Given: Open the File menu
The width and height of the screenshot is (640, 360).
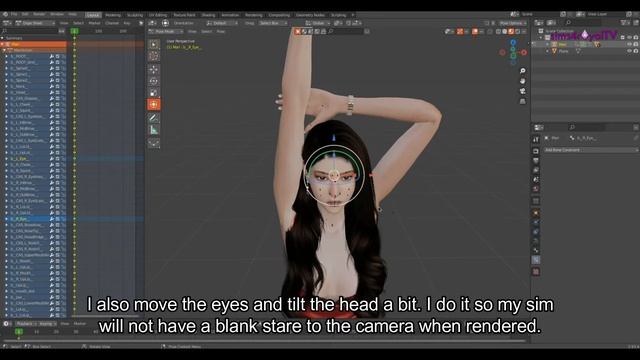Looking at the screenshot, I should click(x=14, y=15).
